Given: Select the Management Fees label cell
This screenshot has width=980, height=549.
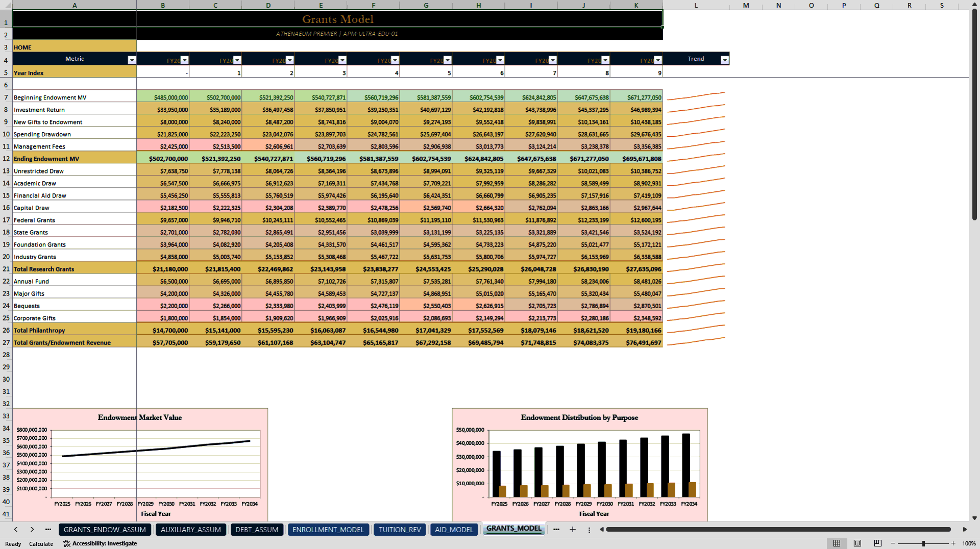Looking at the screenshot, I should coord(75,146).
